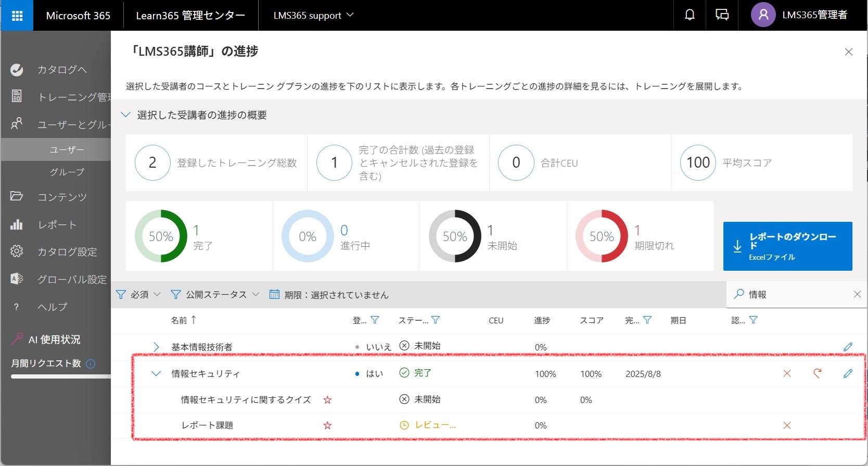Open the 期限 date filter
Screen dimensions: 868x466
(x=328, y=295)
